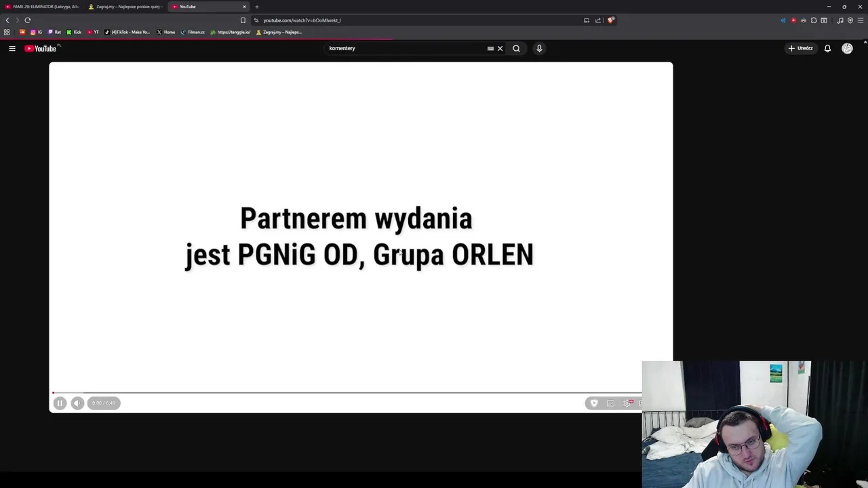Click the picture-in-picture icon in address bar
Image resolution: width=868 pixels, height=488 pixels.
coord(587,20)
